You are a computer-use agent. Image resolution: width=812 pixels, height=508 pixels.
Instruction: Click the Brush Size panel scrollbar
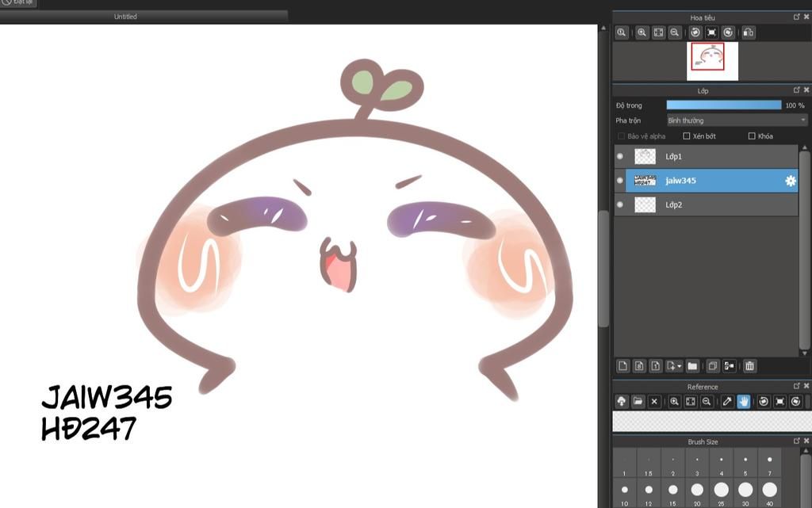pyautogui.click(x=806, y=481)
